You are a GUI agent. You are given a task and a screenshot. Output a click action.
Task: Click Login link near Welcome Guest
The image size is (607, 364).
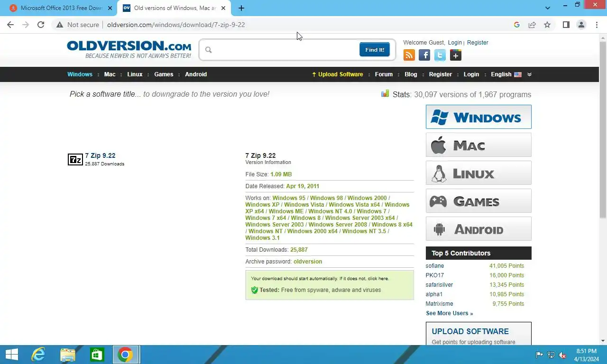tap(455, 43)
